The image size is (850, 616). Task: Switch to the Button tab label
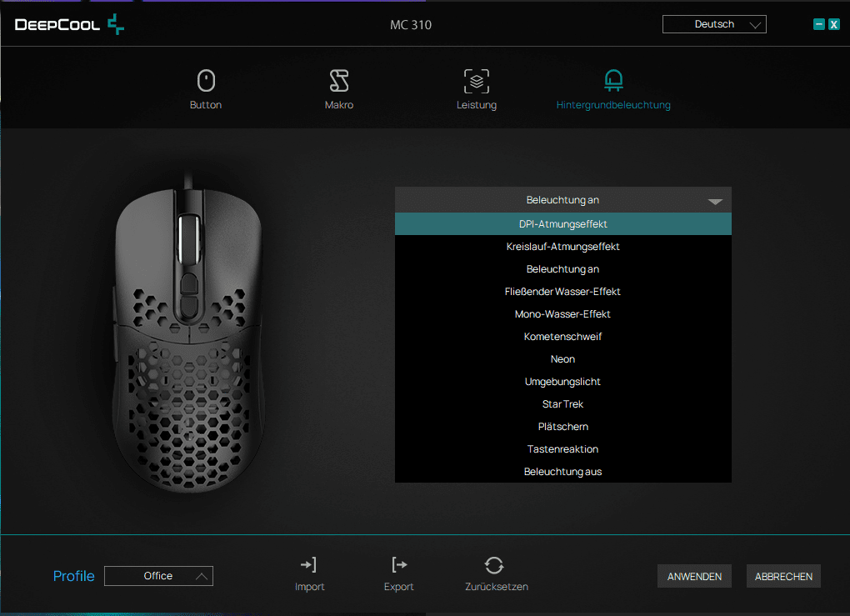pyautogui.click(x=206, y=105)
